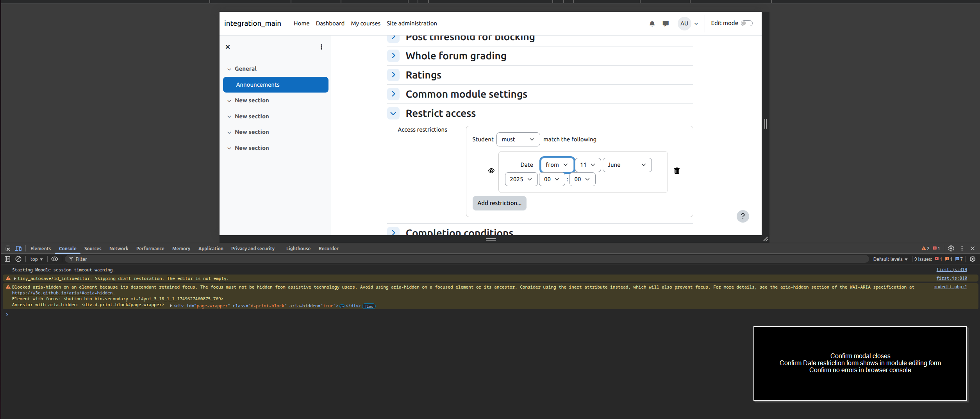Image resolution: width=980 pixels, height=419 pixels.
Task: Open the Default levels dropdown
Action: click(890, 259)
